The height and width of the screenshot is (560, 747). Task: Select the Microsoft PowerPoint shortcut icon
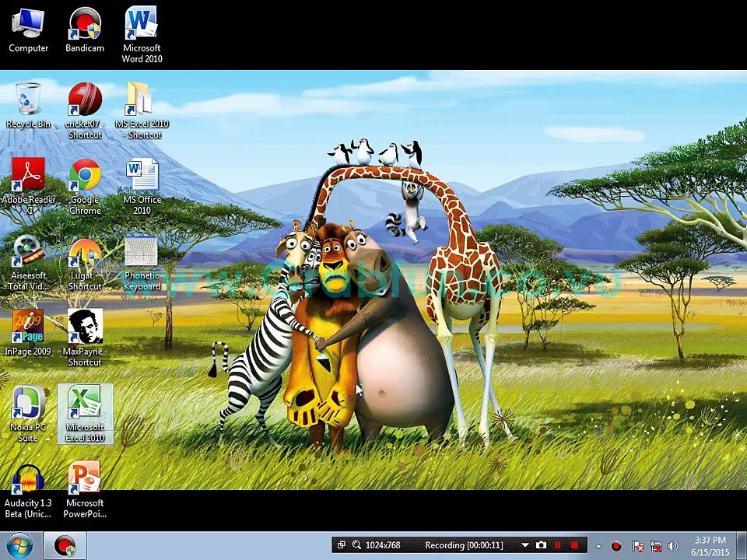(x=84, y=489)
